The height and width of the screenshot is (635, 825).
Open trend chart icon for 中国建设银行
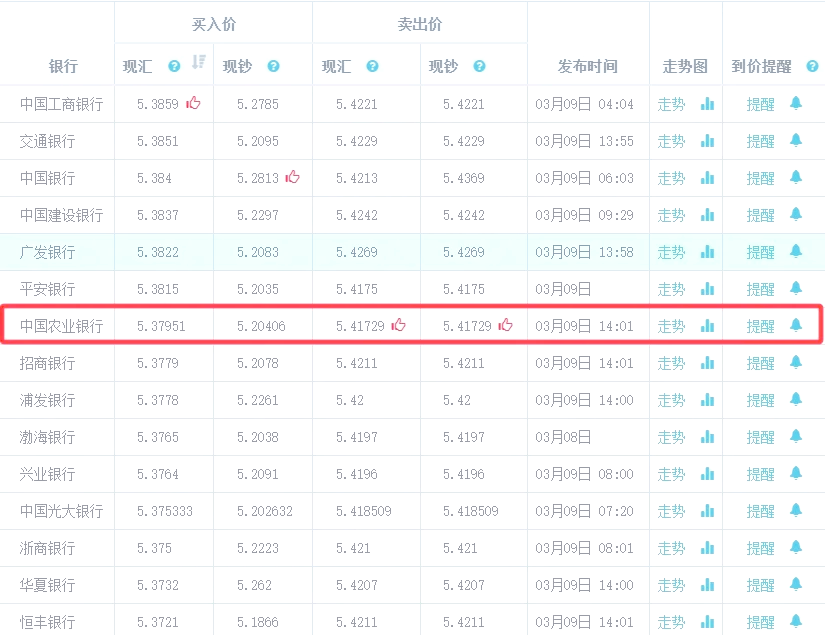pos(708,215)
